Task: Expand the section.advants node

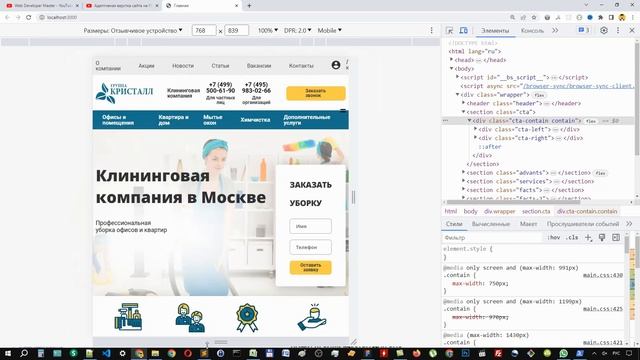Action: coord(464,173)
